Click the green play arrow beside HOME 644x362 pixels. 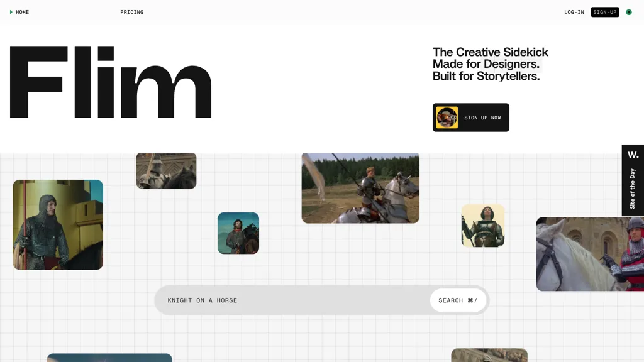pos(11,12)
